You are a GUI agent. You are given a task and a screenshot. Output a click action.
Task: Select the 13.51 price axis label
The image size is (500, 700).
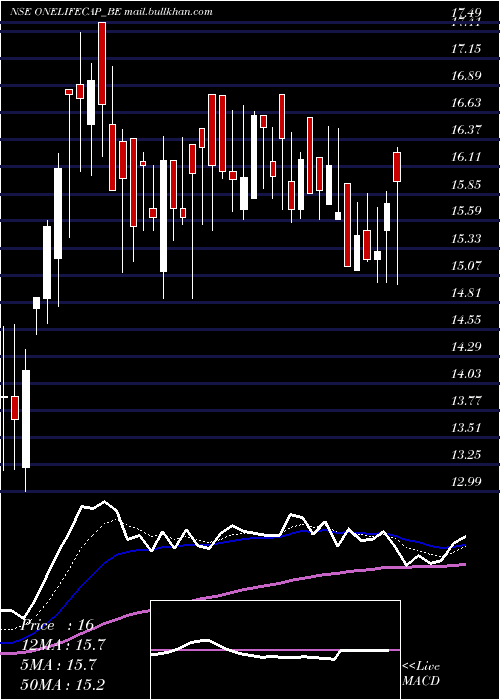click(x=466, y=428)
